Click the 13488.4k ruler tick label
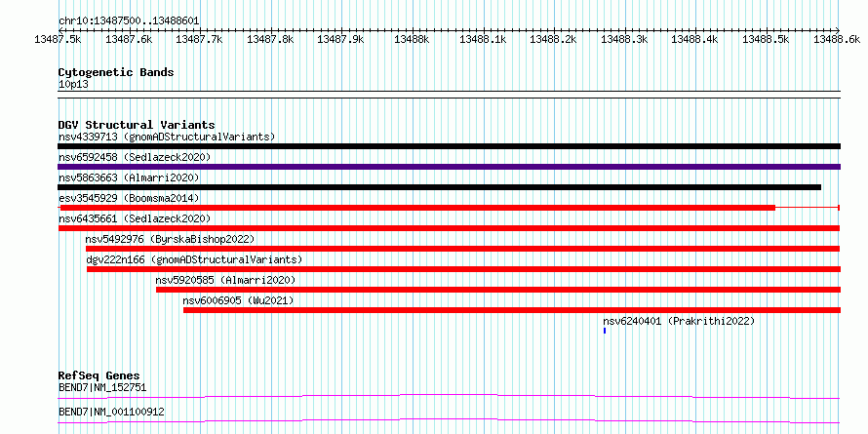868x434 pixels. [695, 39]
